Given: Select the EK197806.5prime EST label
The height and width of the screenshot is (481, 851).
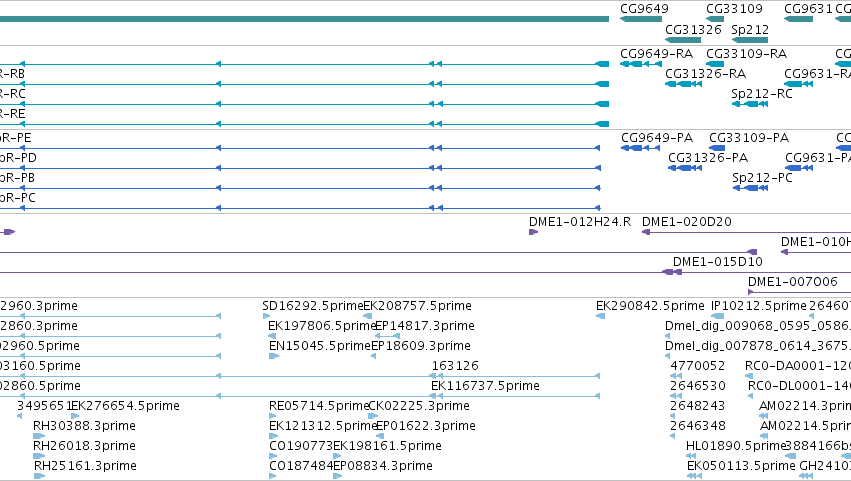Looking at the screenshot, I should 322,326.
